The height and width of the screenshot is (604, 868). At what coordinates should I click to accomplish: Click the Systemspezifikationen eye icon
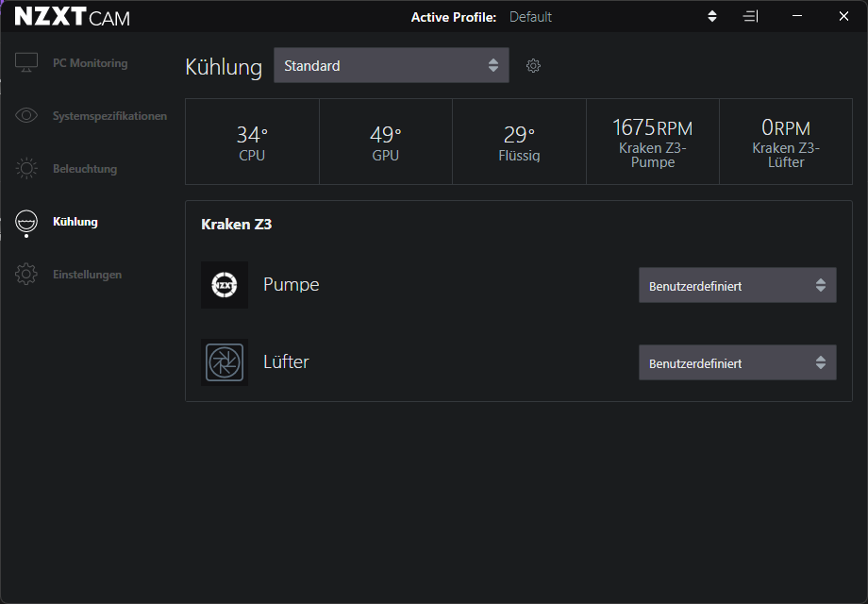[26, 115]
